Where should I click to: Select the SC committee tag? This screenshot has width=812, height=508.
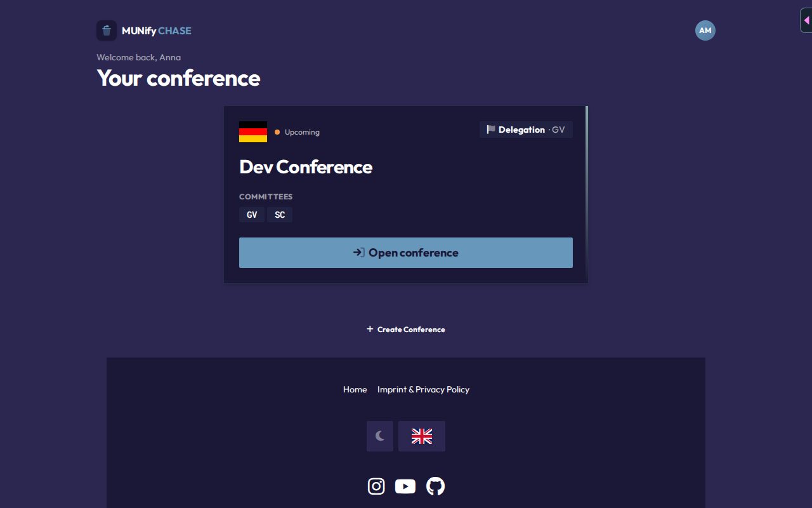[280, 215]
